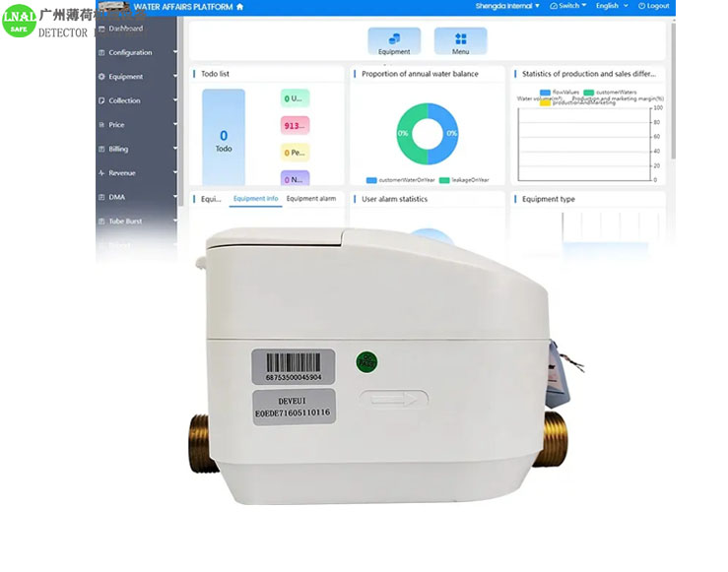Click the Collection sidebar icon

[101, 100]
